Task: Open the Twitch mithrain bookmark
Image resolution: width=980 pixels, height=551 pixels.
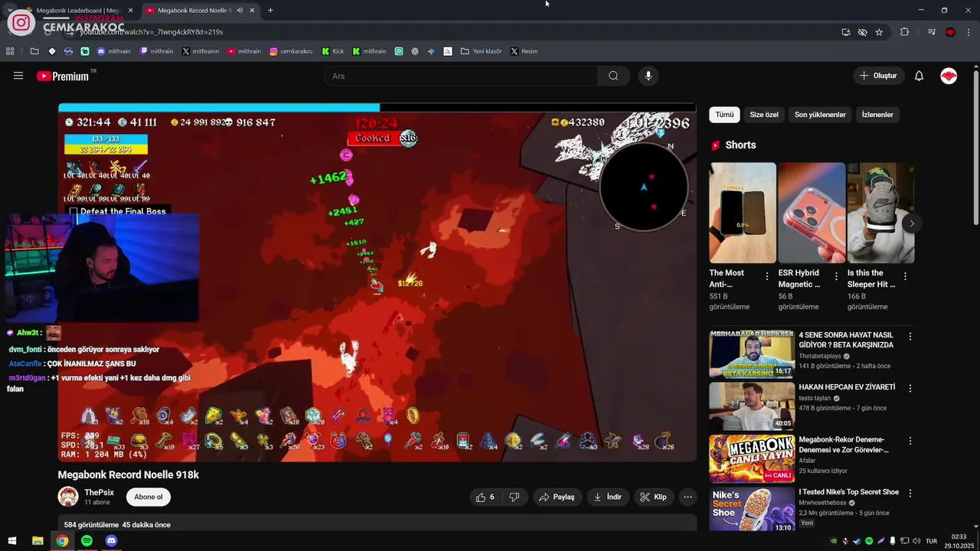Action: 156,51
